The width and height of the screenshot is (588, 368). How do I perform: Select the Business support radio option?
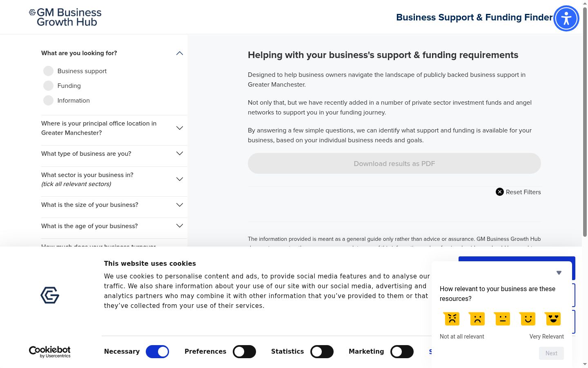[x=48, y=71]
